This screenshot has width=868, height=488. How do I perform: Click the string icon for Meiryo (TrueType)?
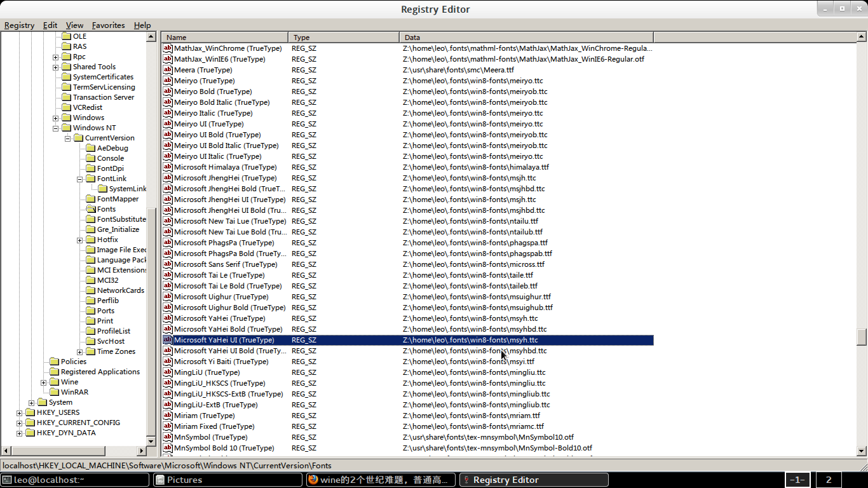click(x=168, y=81)
